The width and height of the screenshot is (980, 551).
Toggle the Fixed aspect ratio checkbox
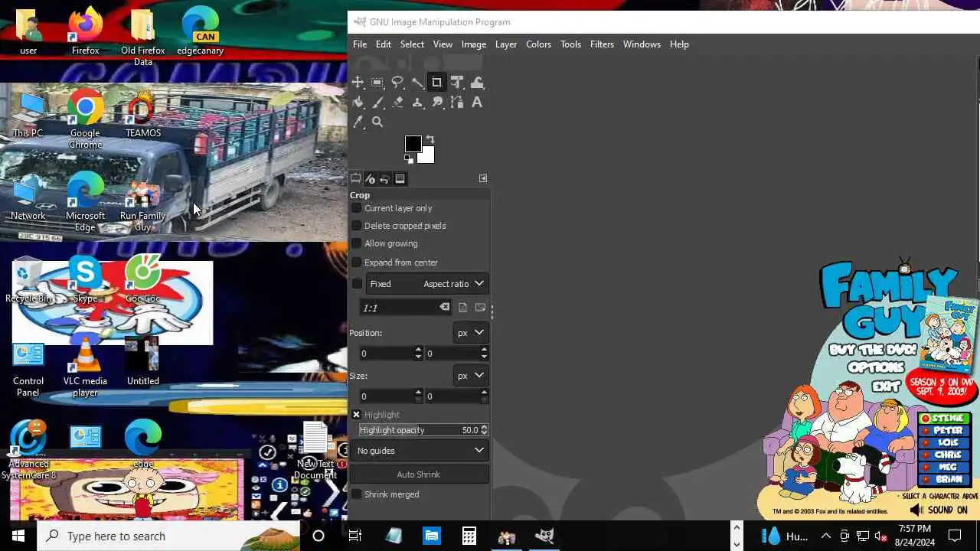point(357,284)
